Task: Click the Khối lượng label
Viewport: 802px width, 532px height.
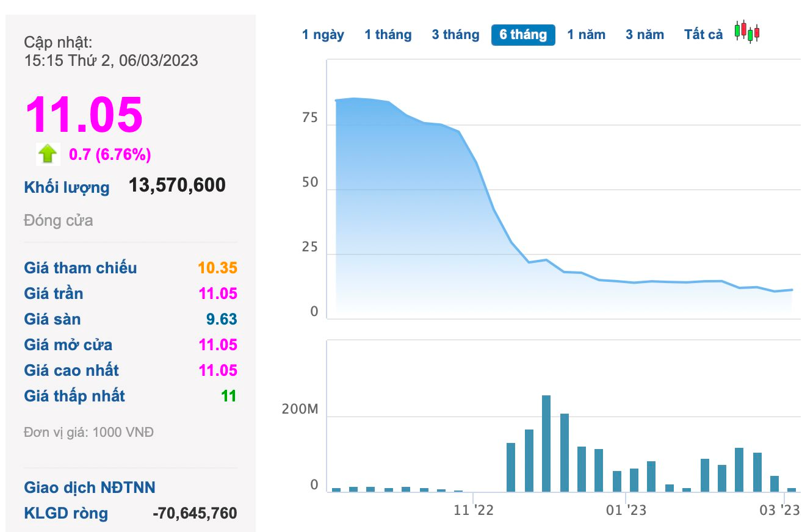Action: click(x=67, y=187)
